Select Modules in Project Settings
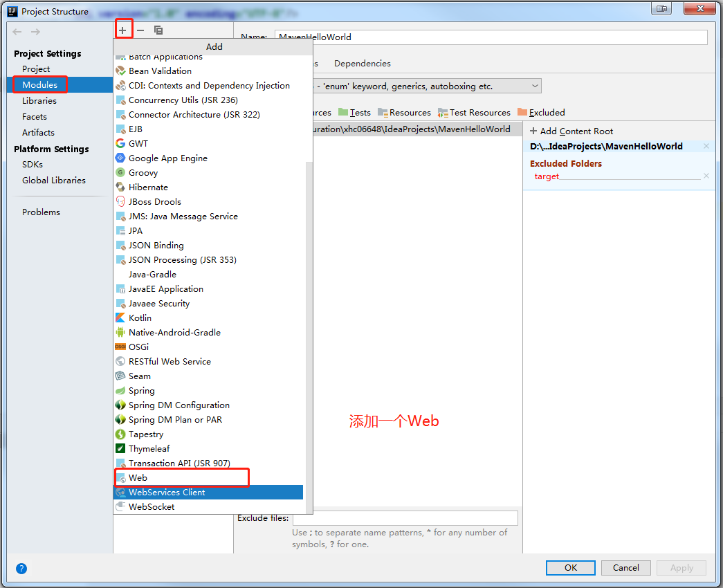Screen dimensions: 723x588 coord(39,85)
